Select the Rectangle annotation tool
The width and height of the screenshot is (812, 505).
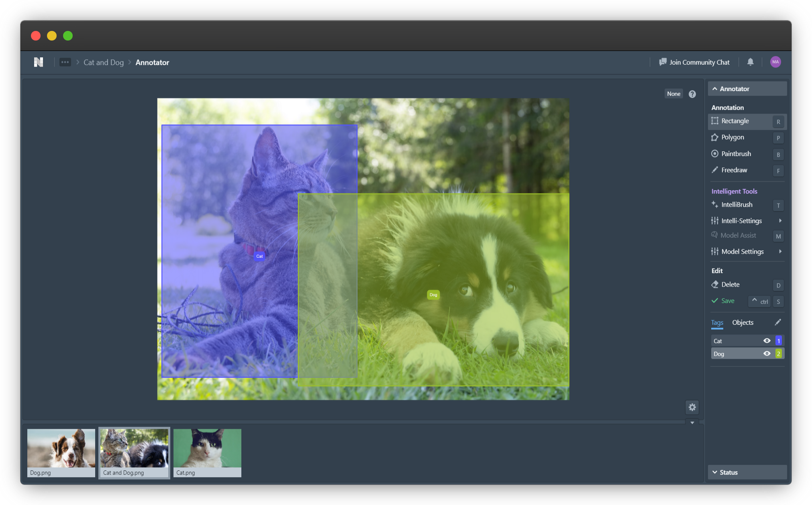point(734,121)
